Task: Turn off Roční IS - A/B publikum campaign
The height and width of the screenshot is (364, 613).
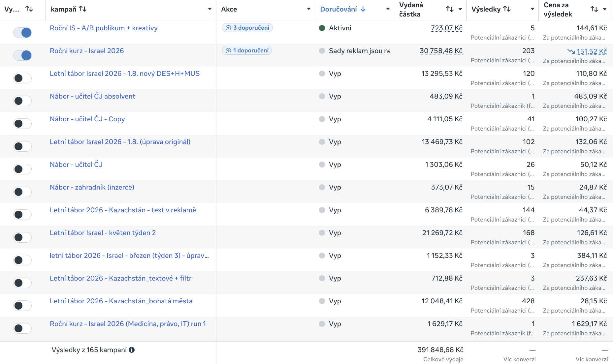Action: (22, 32)
